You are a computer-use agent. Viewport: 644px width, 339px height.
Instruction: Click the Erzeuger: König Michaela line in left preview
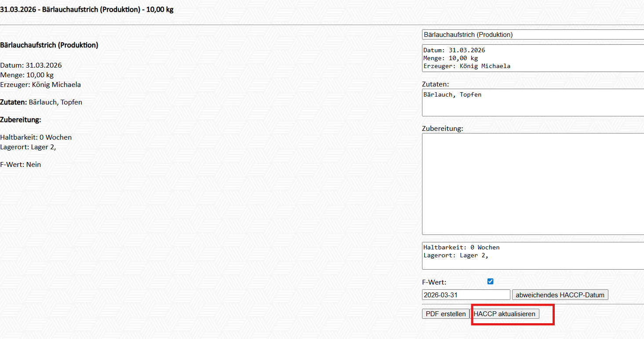tap(40, 85)
